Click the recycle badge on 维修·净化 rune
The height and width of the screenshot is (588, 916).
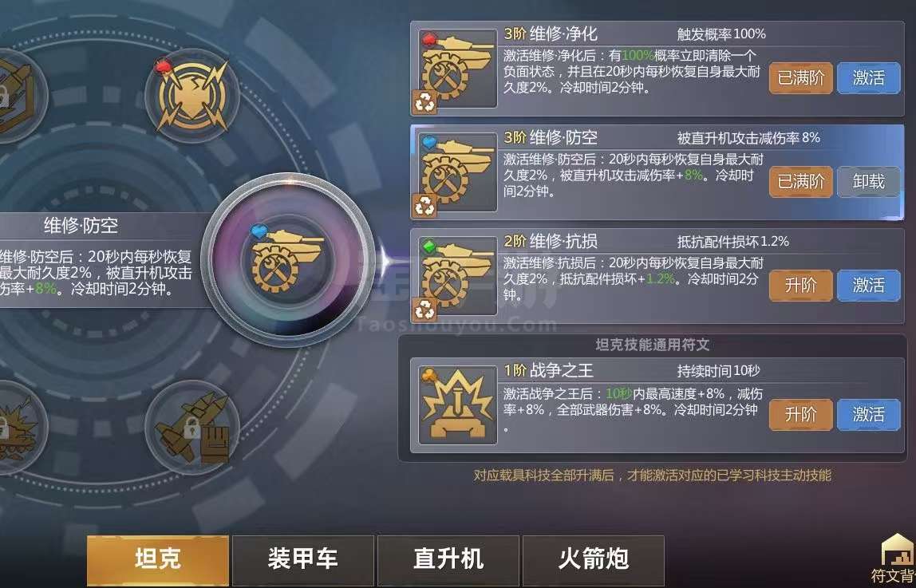(424, 102)
